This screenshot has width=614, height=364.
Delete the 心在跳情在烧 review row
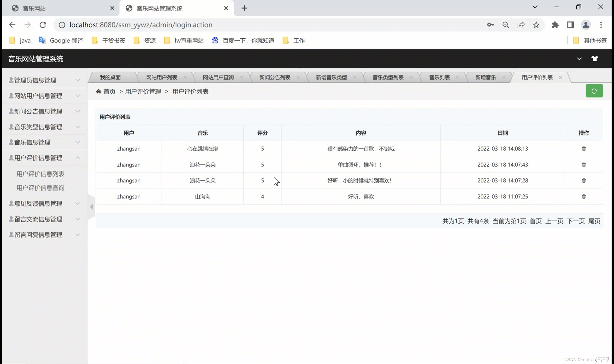[x=584, y=149]
